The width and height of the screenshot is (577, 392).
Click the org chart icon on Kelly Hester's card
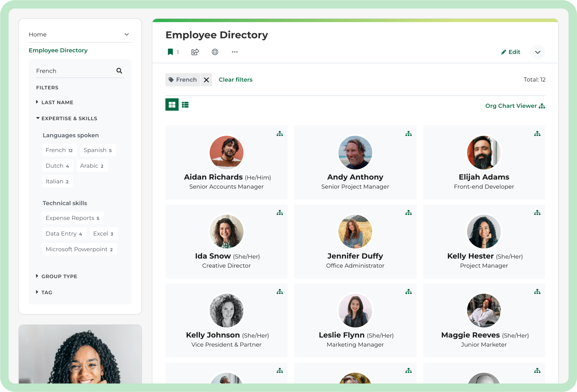click(537, 213)
